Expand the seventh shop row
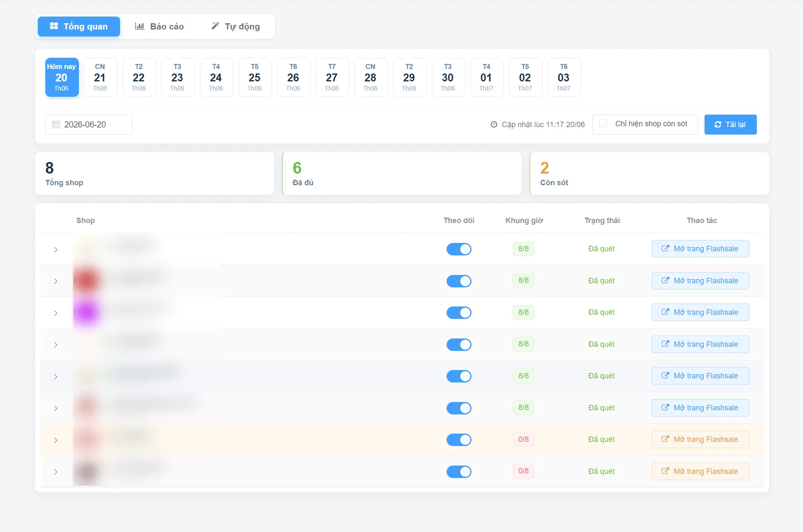 coord(56,440)
